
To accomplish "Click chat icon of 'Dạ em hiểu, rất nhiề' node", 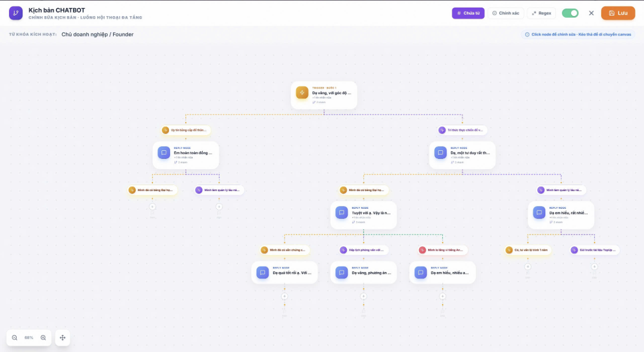I will point(539,212).
